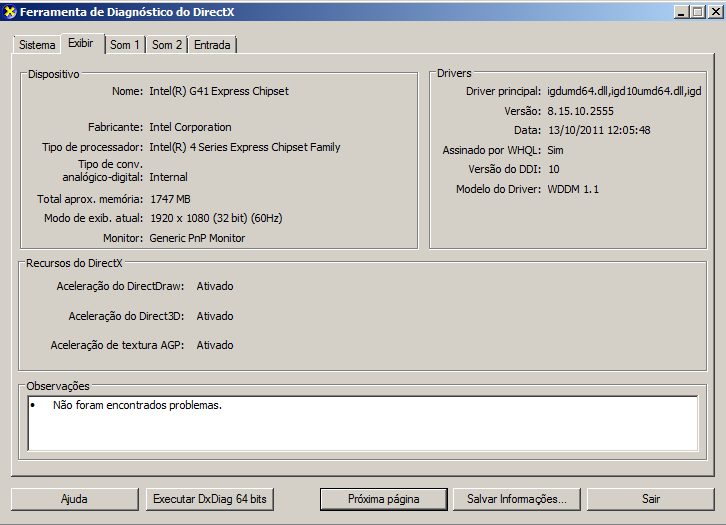This screenshot has width=726, height=525.
Task: Click 'Ativado' next to Aceleração de textura AGP
Action: pos(215,345)
